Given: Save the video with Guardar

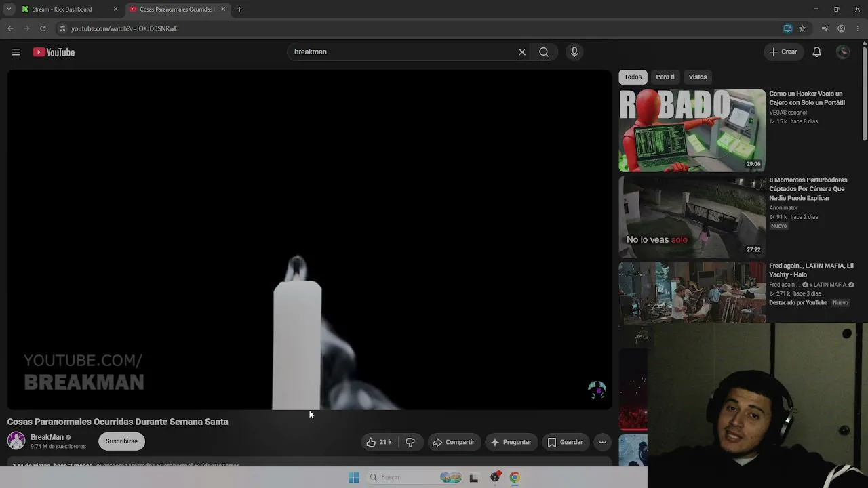Looking at the screenshot, I should tap(566, 442).
